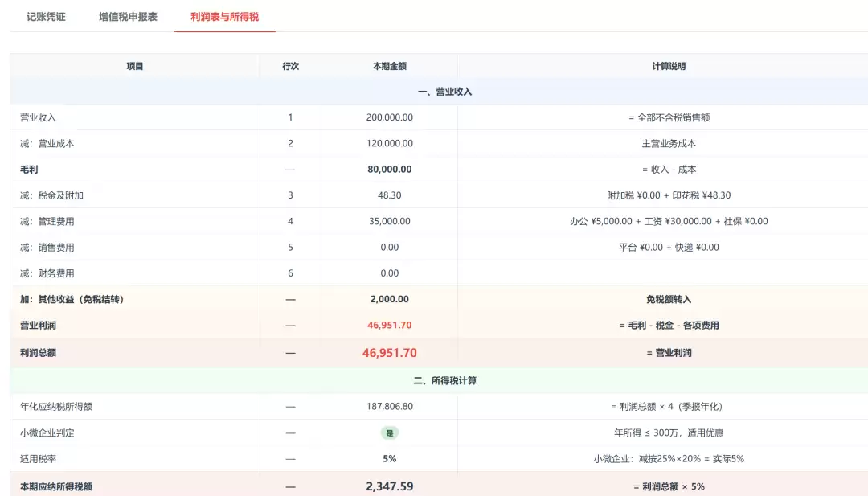Screen dimensions: 868x496
Task: Select the 毛利 amount 80,000.00
Action: 390,170
